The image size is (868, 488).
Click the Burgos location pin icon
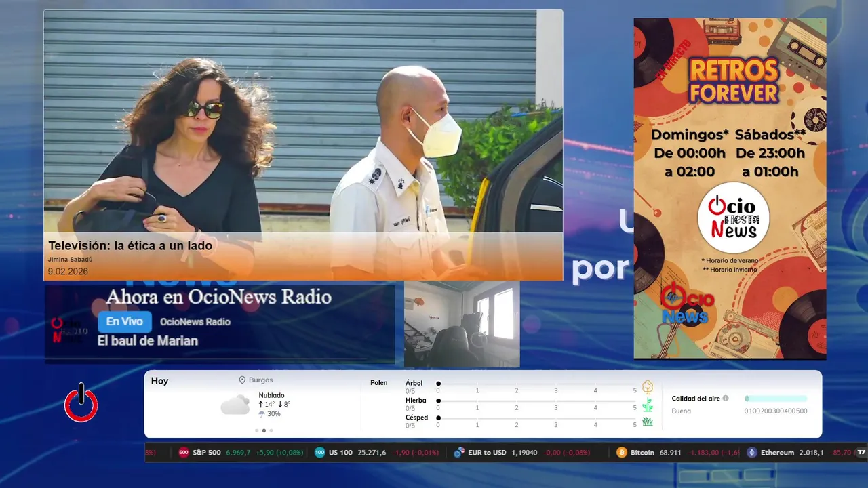pos(242,380)
